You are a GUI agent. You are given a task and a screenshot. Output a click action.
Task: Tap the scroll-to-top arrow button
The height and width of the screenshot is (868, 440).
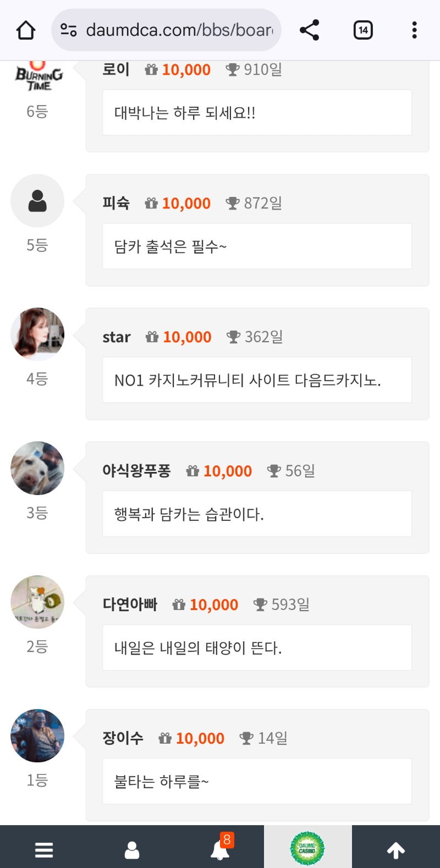click(x=396, y=850)
